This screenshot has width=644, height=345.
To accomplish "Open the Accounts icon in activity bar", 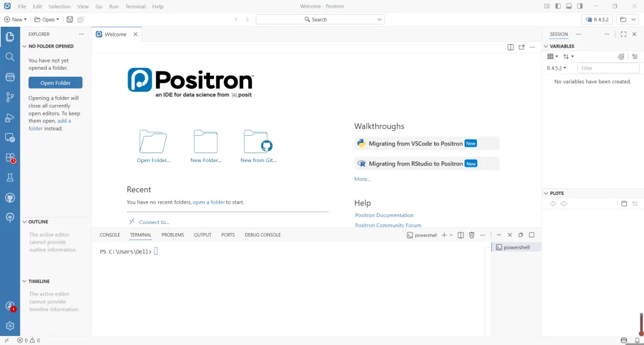I will point(10,306).
